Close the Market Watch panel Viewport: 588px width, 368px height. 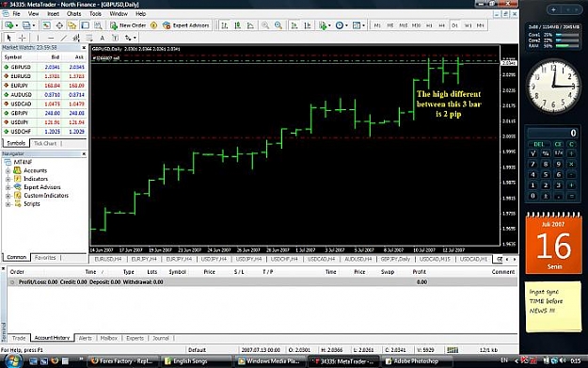[x=84, y=48]
